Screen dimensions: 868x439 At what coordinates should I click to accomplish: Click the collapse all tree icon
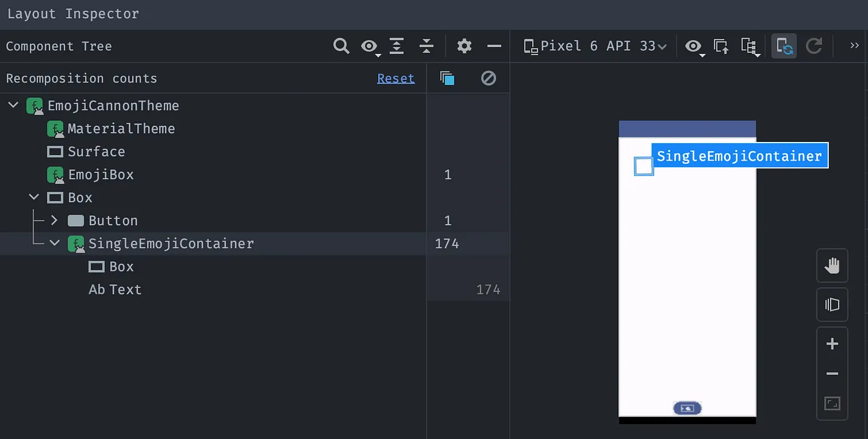pos(427,46)
